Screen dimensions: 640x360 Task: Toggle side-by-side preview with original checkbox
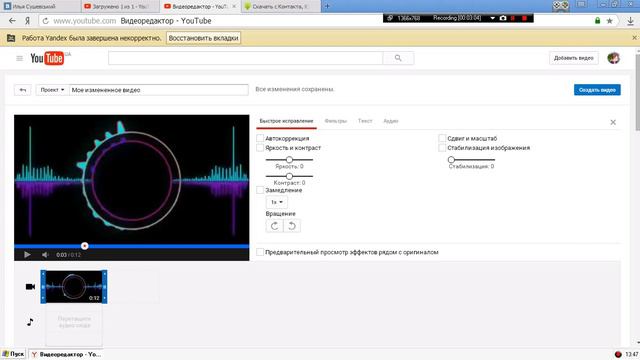click(x=260, y=252)
